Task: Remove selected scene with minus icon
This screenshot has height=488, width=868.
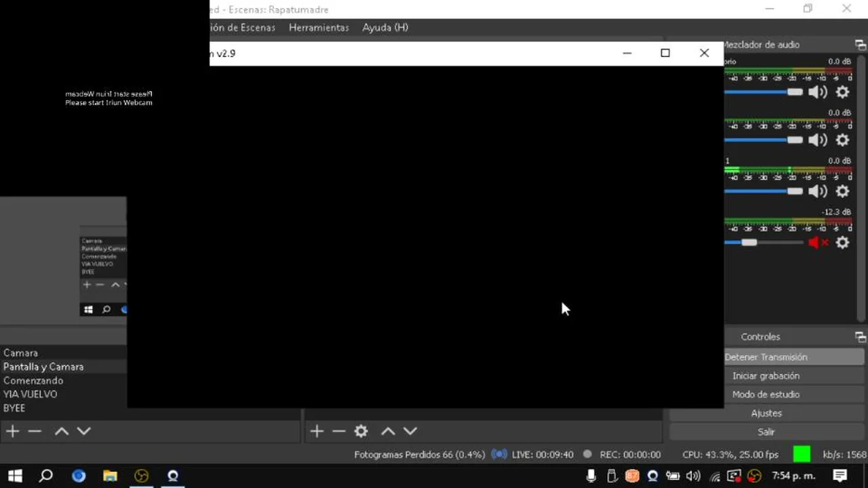Action: pyautogui.click(x=35, y=431)
